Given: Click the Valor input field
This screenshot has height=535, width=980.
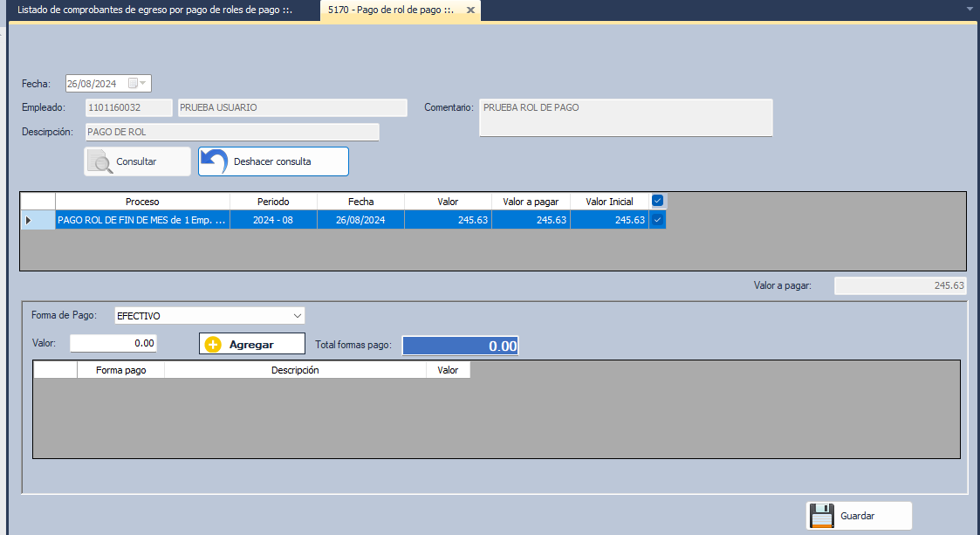Looking at the screenshot, I should 113,344.
